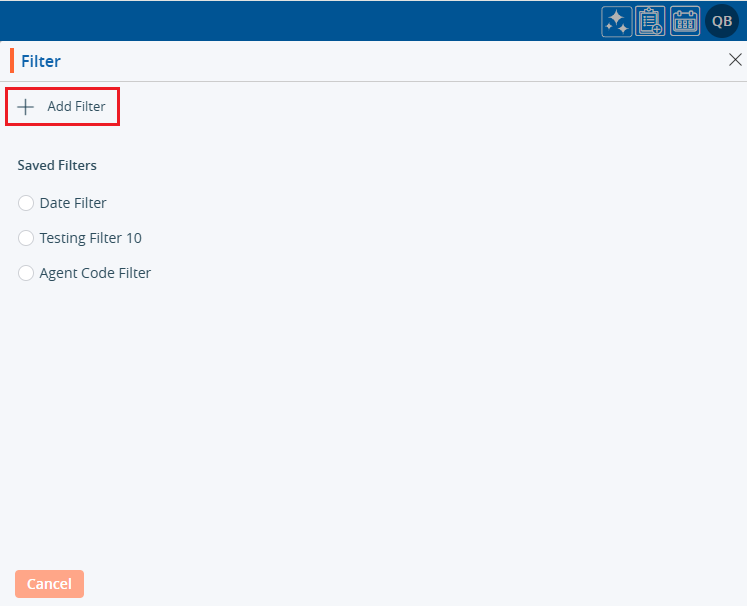Click the clipboard add-task icon
747x606 pixels.
651,21
